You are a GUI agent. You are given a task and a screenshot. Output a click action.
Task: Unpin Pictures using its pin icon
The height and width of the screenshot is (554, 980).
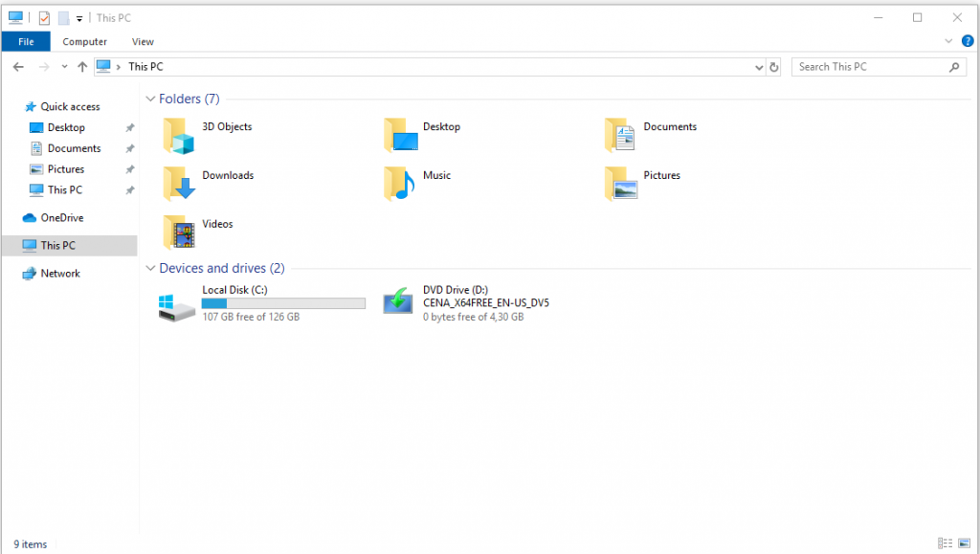[130, 170]
